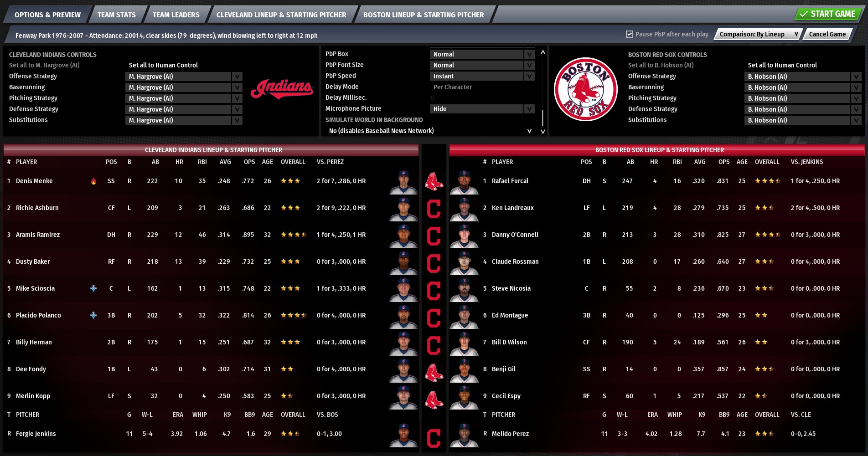
Task: Open Boston Lineup & Starting Pitcher tab
Action: click(x=424, y=15)
